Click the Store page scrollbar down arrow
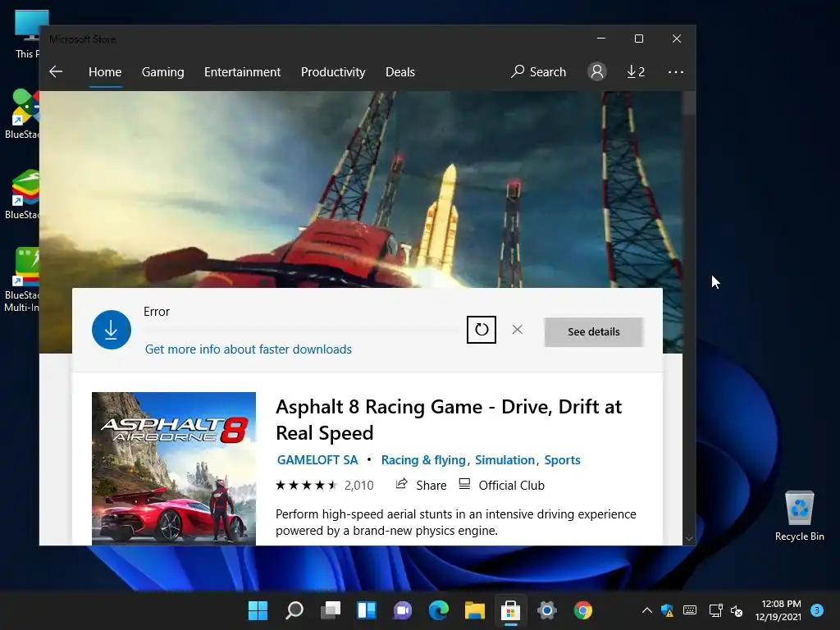840x630 pixels. pos(689,538)
